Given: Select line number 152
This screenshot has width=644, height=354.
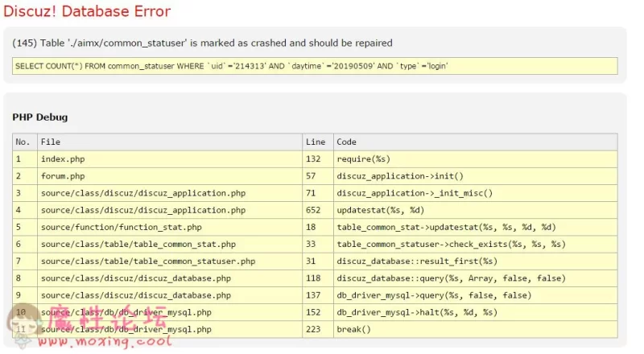Looking at the screenshot, I should [x=318, y=312].
